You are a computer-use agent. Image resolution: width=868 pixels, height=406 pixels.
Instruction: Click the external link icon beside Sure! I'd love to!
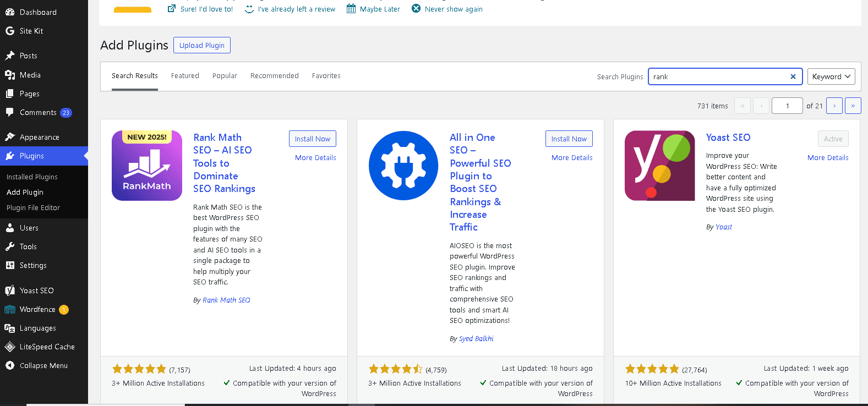pyautogui.click(x=172, y=8)
